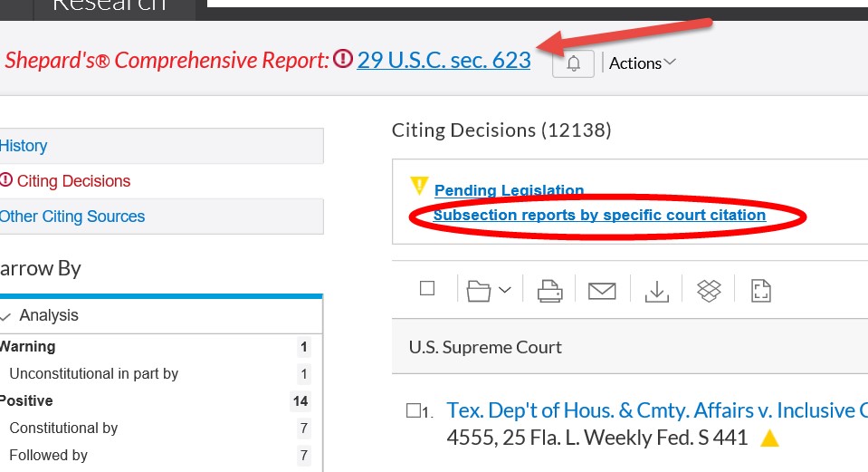The height and width of the screenshot is (472, 868).
Task: Click the alert bell icon
Action: (573, 63)
